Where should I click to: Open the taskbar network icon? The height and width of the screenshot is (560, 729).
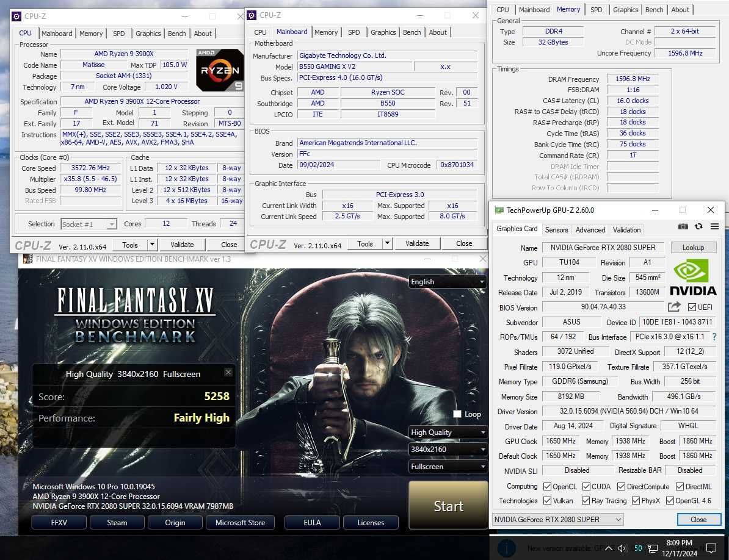tap(653, 548)
